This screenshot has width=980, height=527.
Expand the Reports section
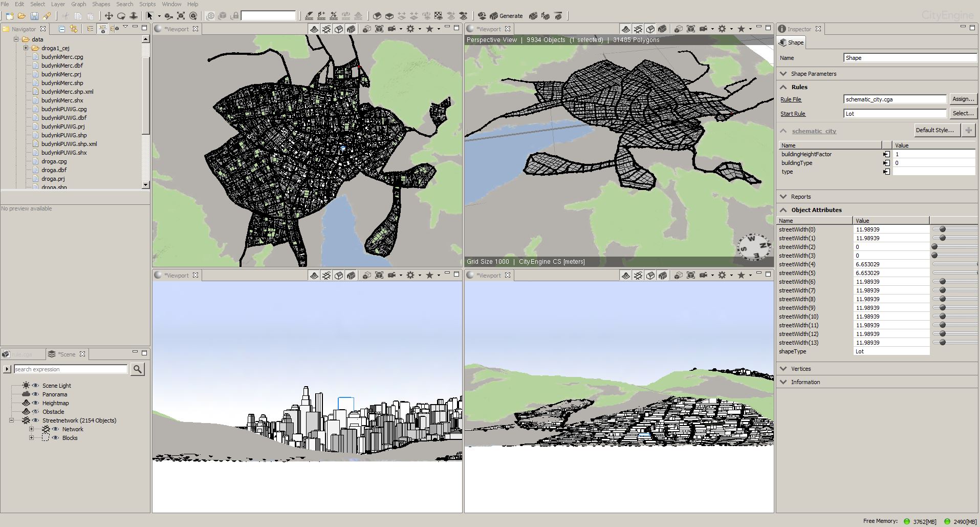coord(783,197)
